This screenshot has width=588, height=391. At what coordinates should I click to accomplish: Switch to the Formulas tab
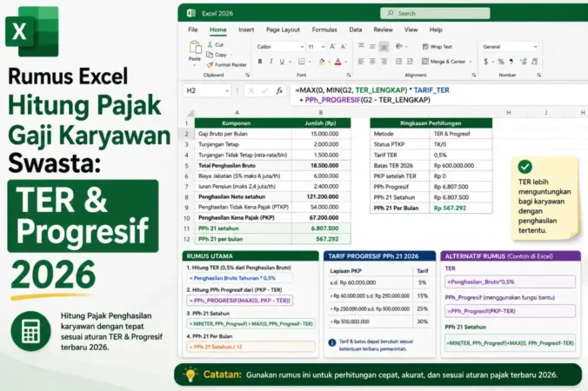pyautogui.click(x=324, y=30)
